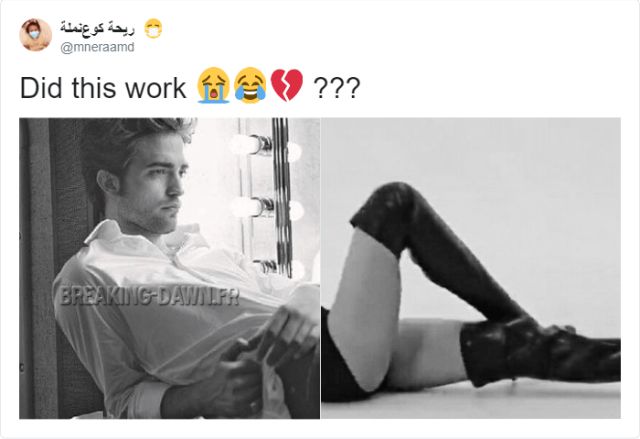Click the top vanity mirror light bulb

click(x=251, y=145)
